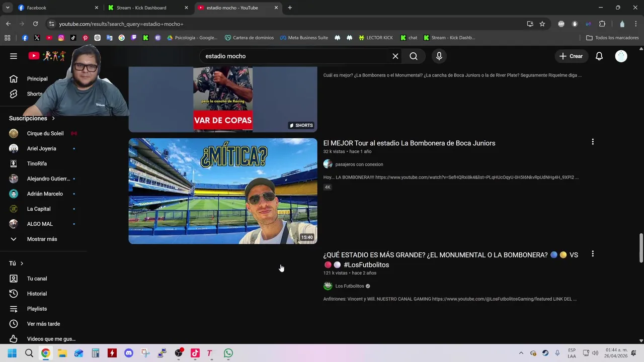Open the Instagram bookmark icon
644x362 pixels.
click(x=61, y=38)
